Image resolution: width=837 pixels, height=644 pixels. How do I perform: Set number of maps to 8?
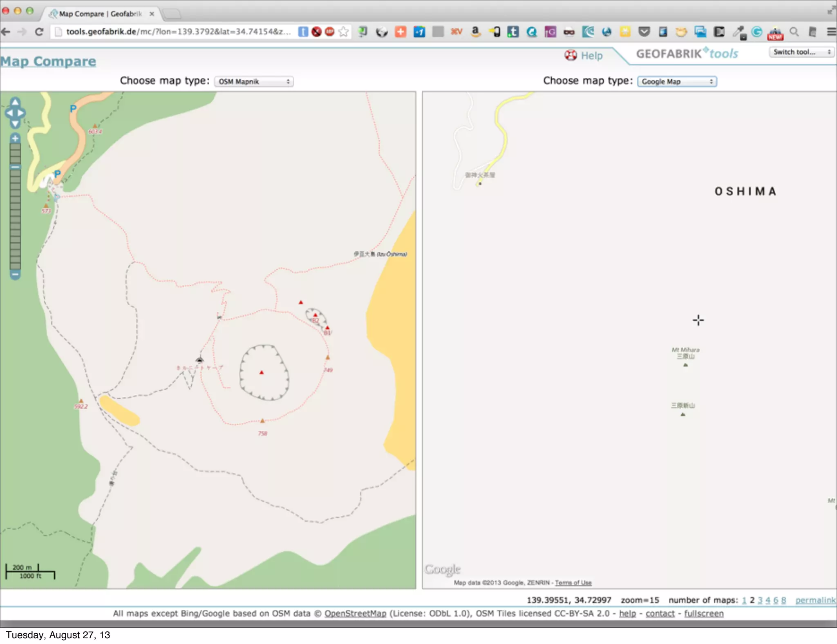coord(783,600)
